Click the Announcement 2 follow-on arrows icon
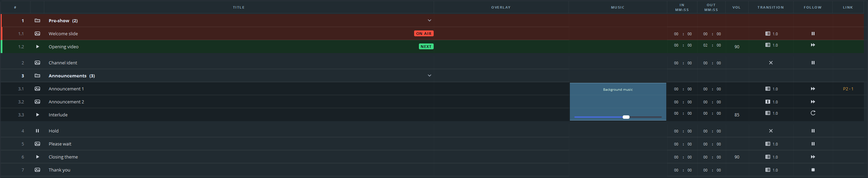This screenshot has height=178, width=868. 813,102
